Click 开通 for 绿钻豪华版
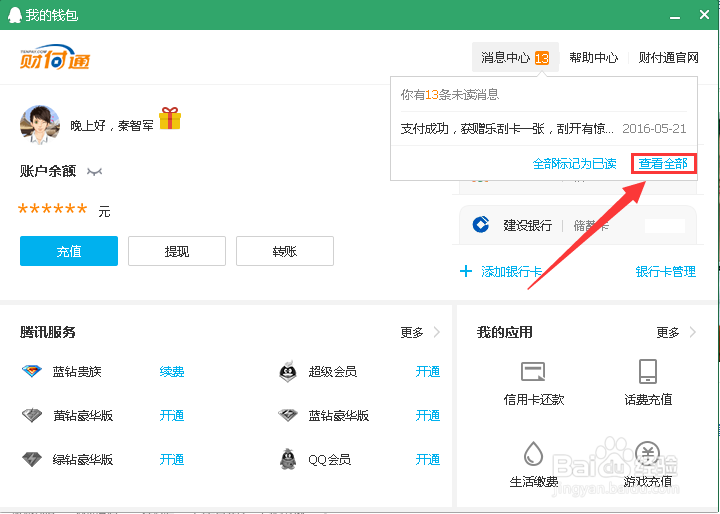This screenshot has width=720, height=514. click(x=172, y=459)
